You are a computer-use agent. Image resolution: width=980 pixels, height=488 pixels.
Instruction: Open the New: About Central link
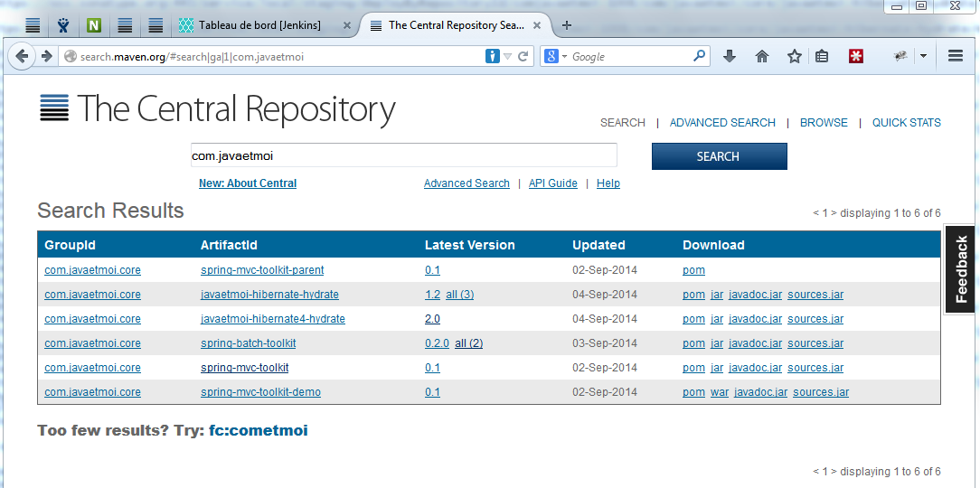[x=248, y=183]
